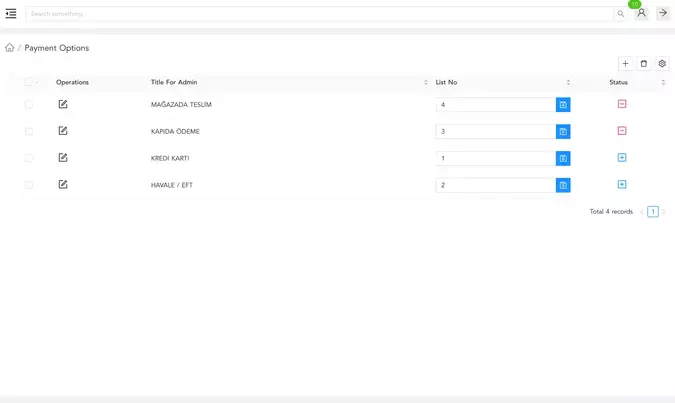Save list number for KAPIDA ÖDEME
The width and height of the screenshot is (675, 403).
tap(563, 131)
